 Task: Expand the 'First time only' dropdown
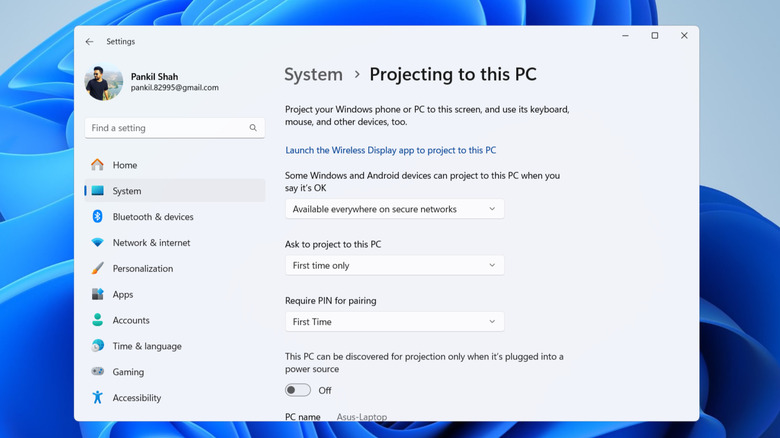click(394, 266)
